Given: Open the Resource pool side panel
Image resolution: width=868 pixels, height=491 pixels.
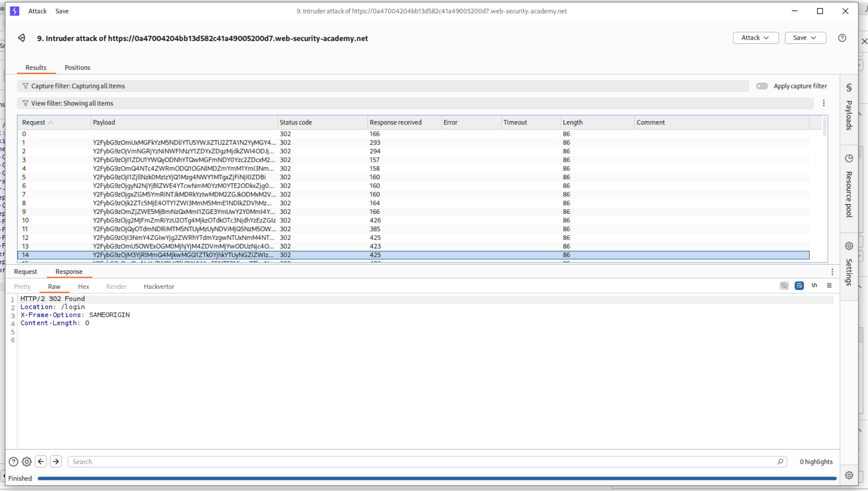Looking at the screenshot, I should [849, 186].
